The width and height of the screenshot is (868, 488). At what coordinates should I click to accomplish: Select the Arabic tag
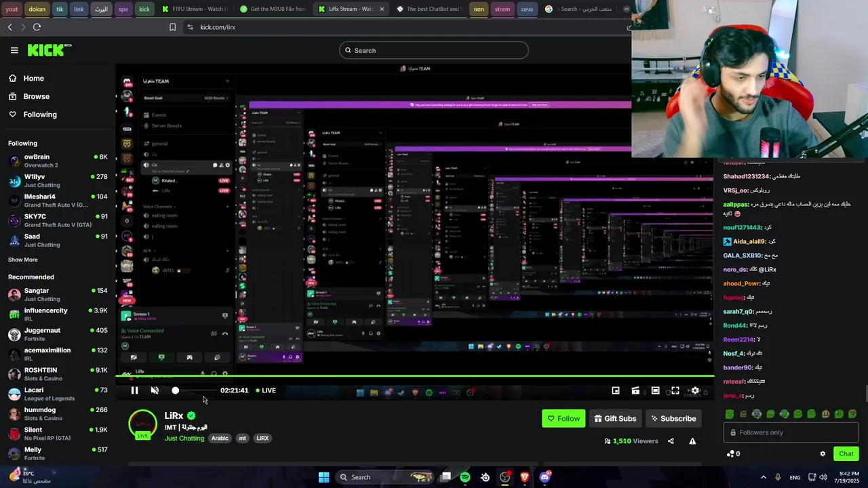(220, 439)
